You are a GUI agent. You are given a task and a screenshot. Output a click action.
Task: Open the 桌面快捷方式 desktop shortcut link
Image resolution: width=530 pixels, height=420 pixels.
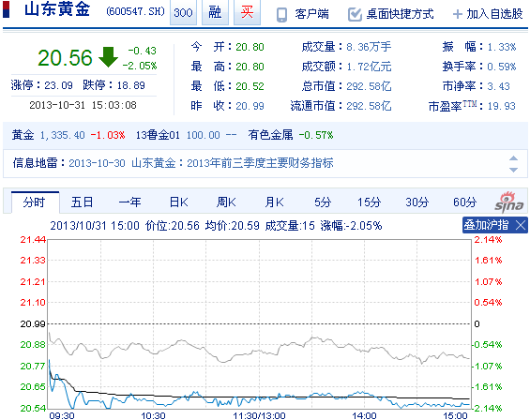[400, 14]
